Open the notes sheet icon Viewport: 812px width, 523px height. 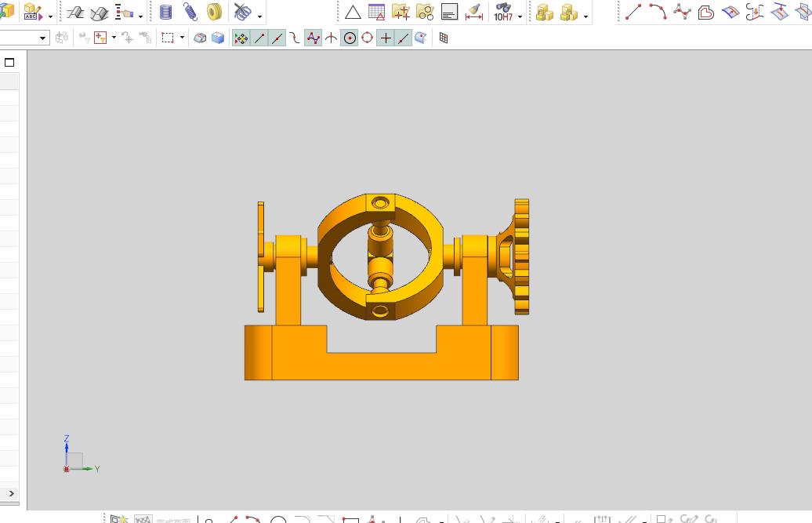450,13
